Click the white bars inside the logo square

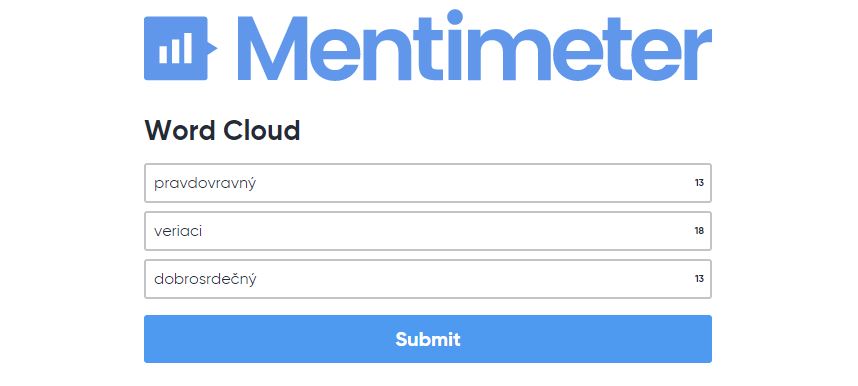pos(175,49)
